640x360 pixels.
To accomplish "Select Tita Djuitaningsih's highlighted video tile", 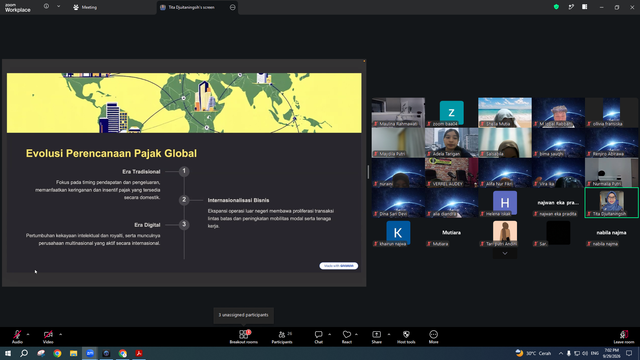I will [x=611, y=202].
